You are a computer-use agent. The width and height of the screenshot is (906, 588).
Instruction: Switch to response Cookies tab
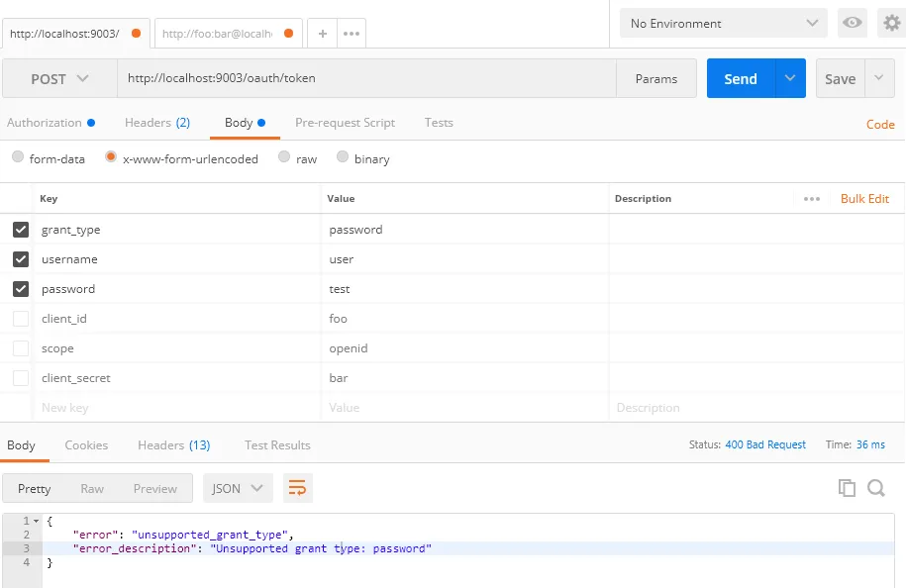pyautogui.click(x=86, y=445)
